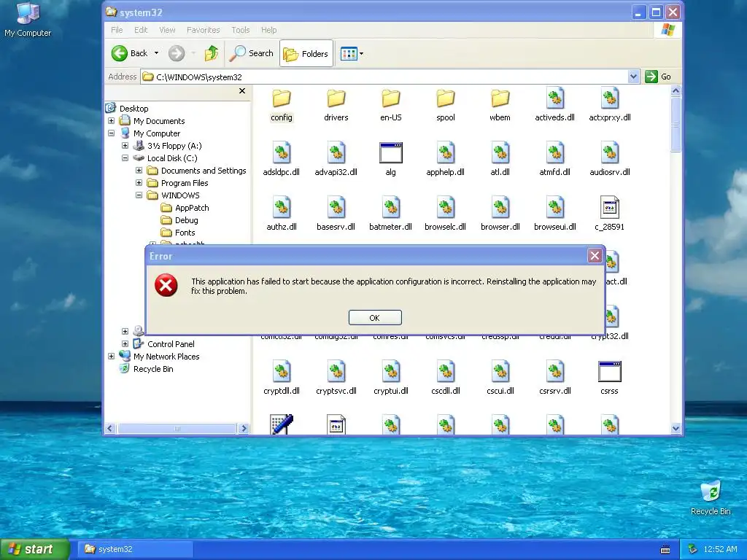Select the spool folder
Viewport: 747px width, 560px height.
(446, 106)
